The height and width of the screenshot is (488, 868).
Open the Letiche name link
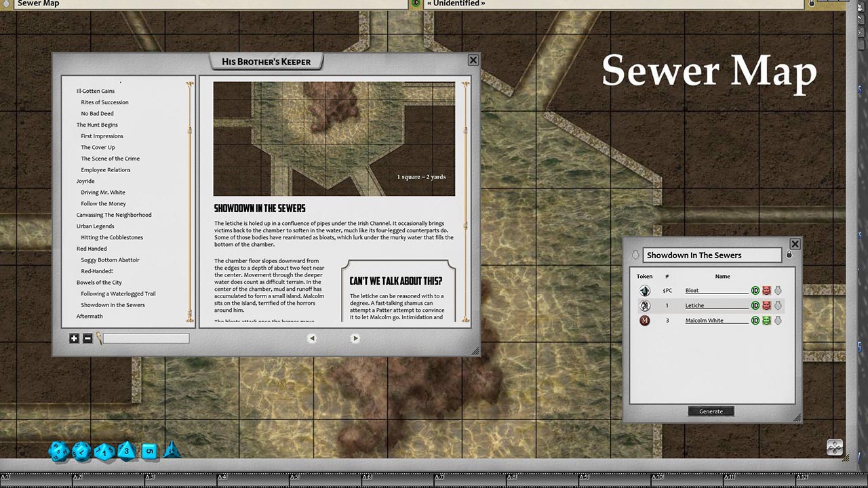(695, 305)
